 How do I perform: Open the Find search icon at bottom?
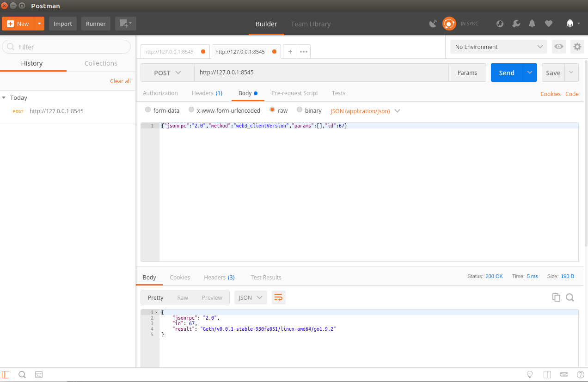pyautogui.click(x=22, y=375)
